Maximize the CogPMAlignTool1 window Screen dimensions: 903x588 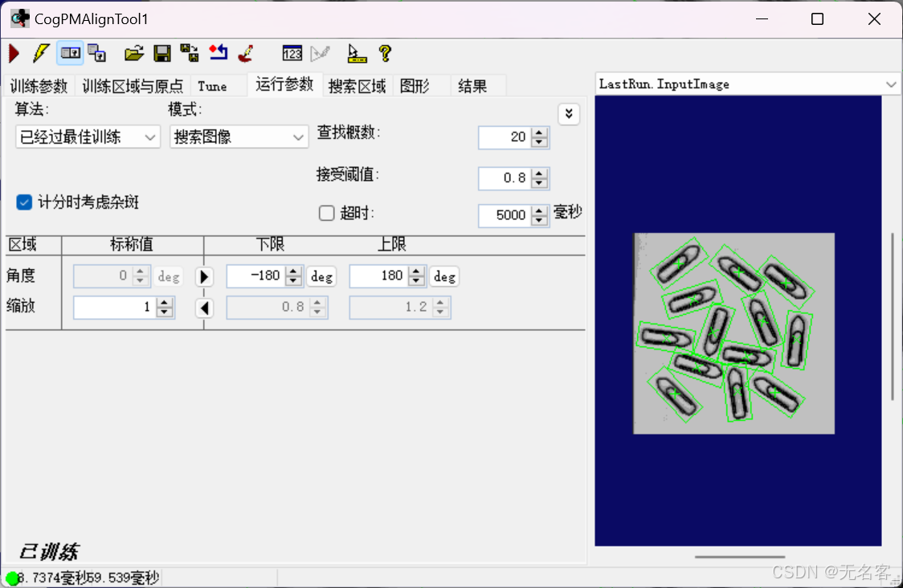[817, 19]
